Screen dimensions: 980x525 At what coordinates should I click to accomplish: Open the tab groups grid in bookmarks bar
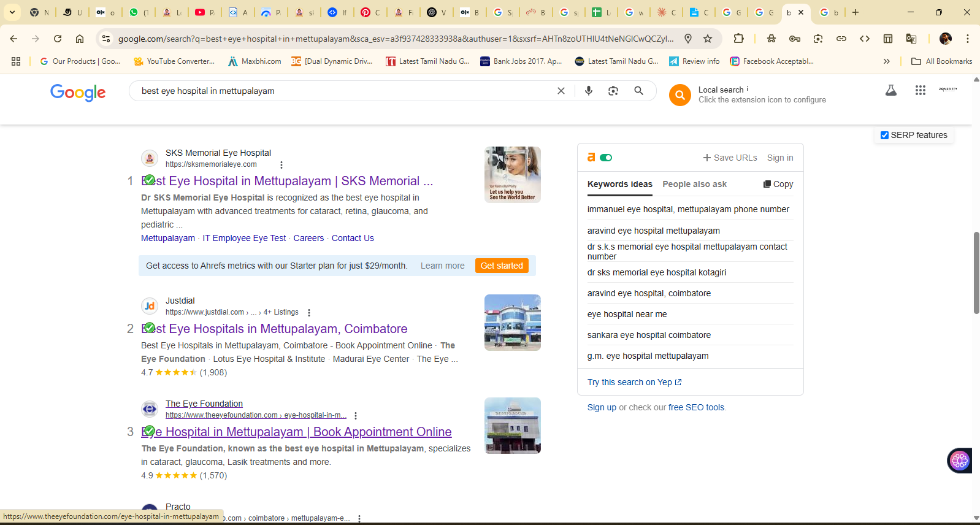pyautogui.click(x=16, y=61)
